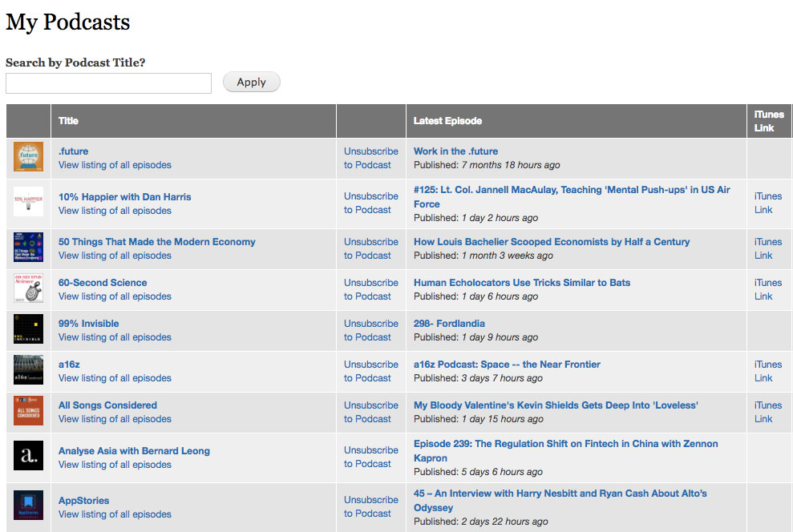View all episodes of All Songs Considered
The image size is (793, 532).
click(x=115, y=419)
